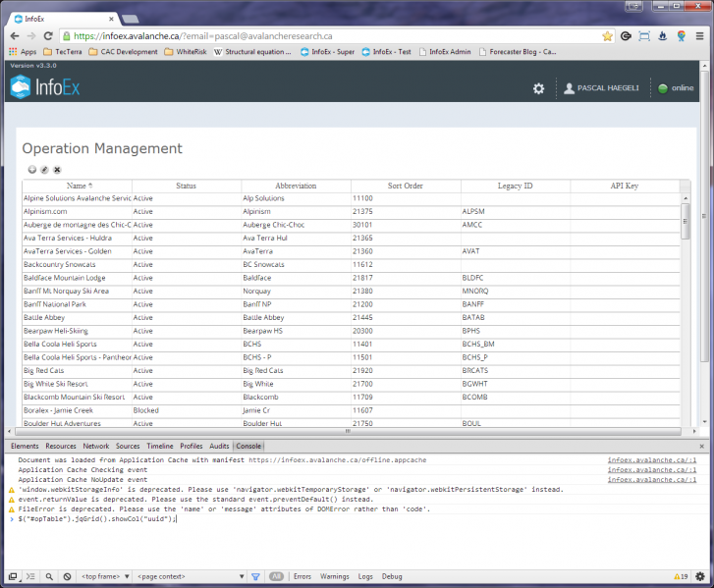This screenshot has height=588, width=714.
Task: Bookmark page with star icon
Action: coord(607,36)
